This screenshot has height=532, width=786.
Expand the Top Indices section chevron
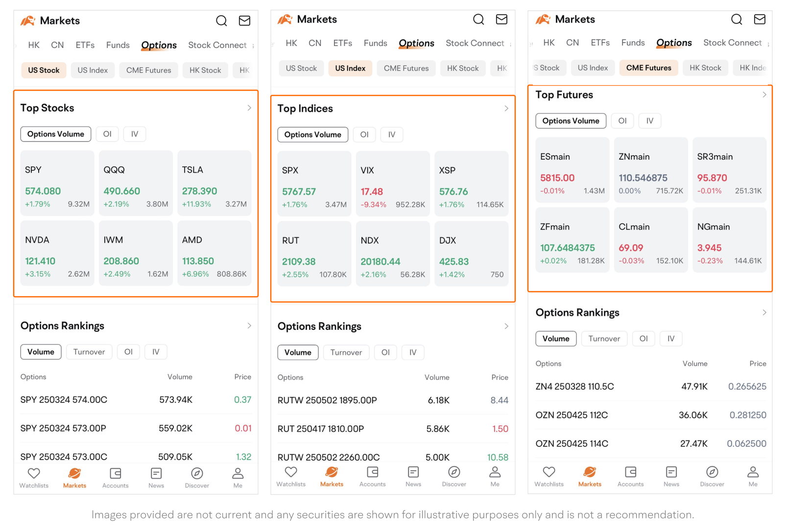pyautogui.click(x=506, y=109)
